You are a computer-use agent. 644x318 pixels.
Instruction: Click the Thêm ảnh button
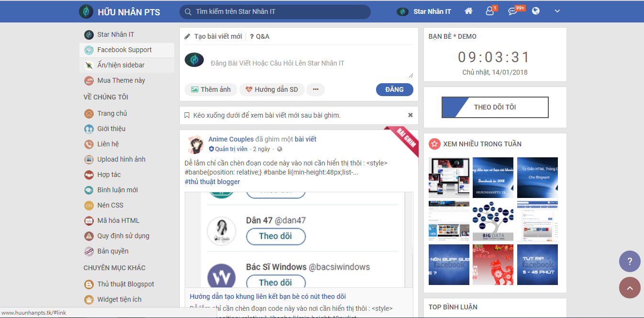tap(211, 89)
